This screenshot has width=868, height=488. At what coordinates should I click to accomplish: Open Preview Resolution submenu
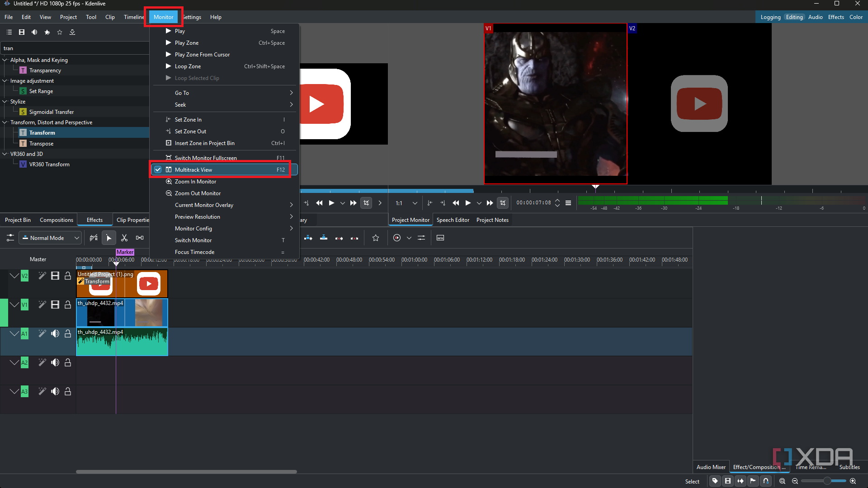[225, 216]
